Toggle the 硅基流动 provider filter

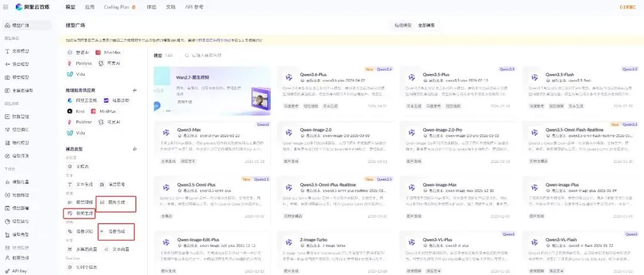coord(116,100)
